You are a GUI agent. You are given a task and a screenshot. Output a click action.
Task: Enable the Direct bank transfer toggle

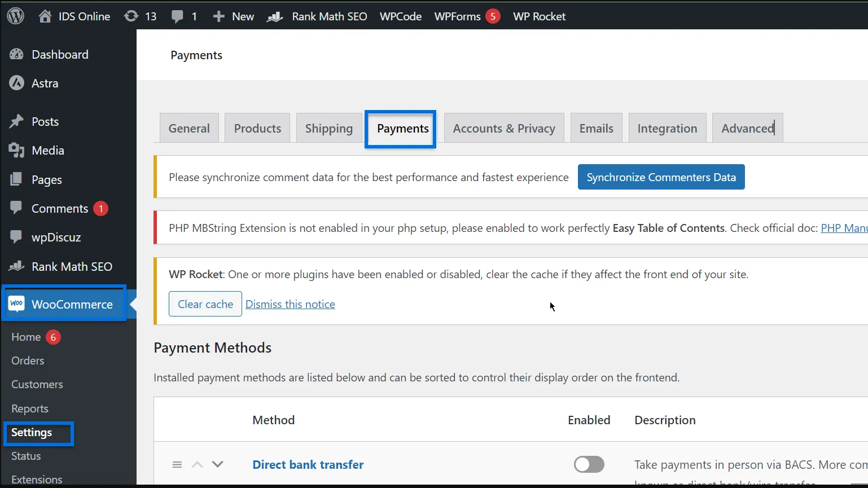pyautogui.click(x=589, y=464)
